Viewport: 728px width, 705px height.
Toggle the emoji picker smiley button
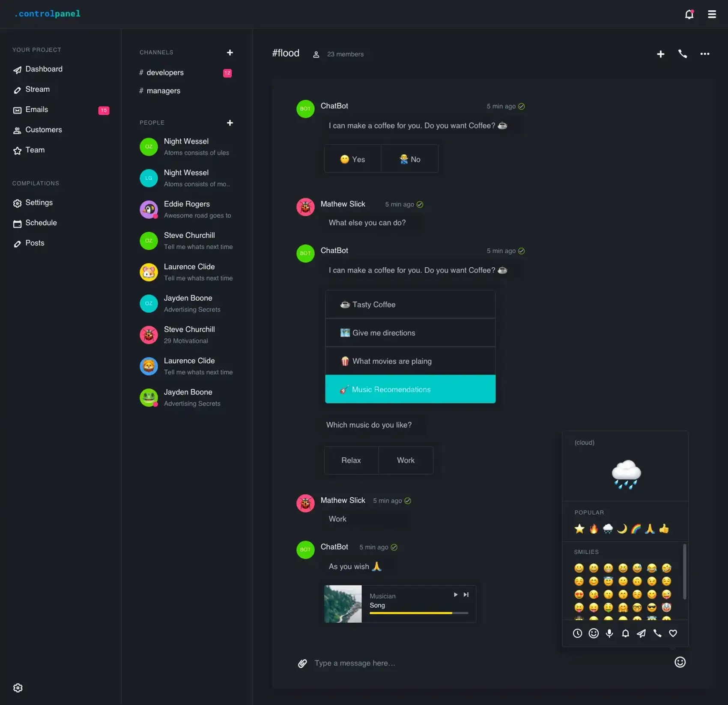(x=680, y=662)
